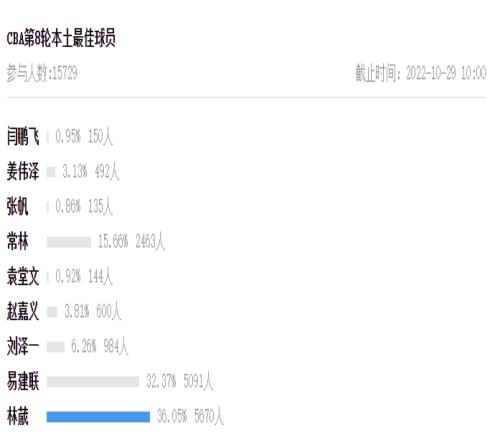500x440 pixels.
Task: Click the blue bar for 林葳
Action: click(98, 417)
